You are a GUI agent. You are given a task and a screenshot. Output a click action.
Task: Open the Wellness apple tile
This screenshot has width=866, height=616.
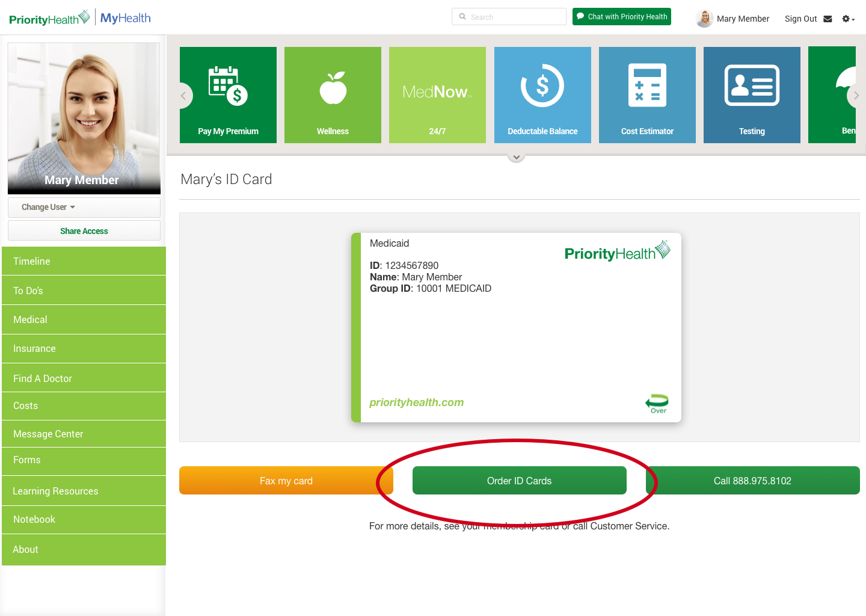click(x=333, y=95)
